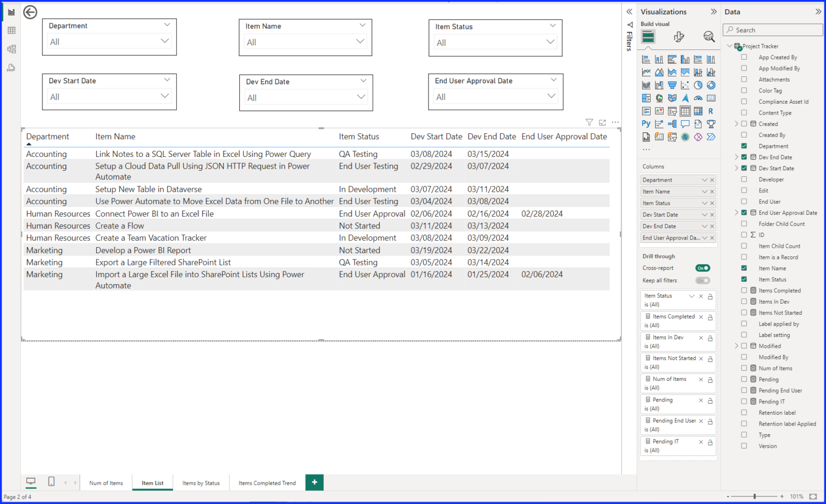Toggle Keep all filters switch off
Image resolution: width=826 pixels, height=504 pixels.
703,280
